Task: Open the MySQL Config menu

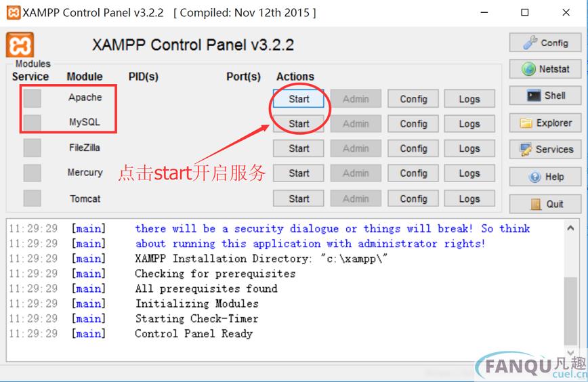Action: [413, 124]
